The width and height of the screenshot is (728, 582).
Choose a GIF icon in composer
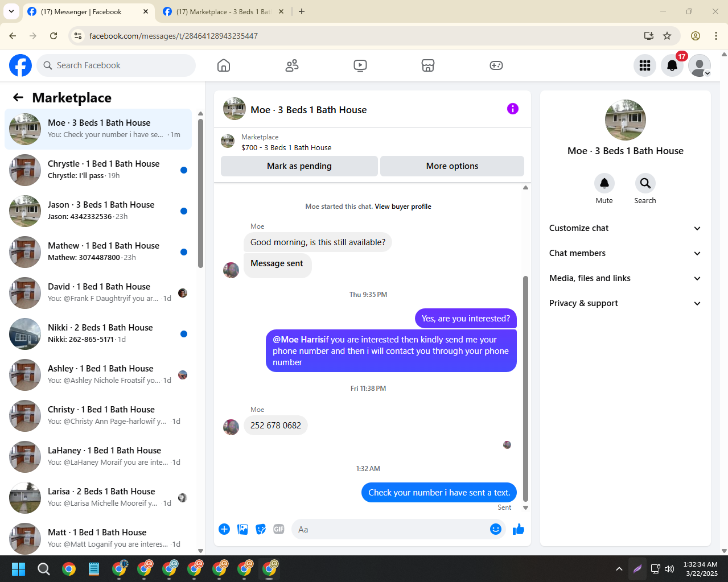pos(279,529)
